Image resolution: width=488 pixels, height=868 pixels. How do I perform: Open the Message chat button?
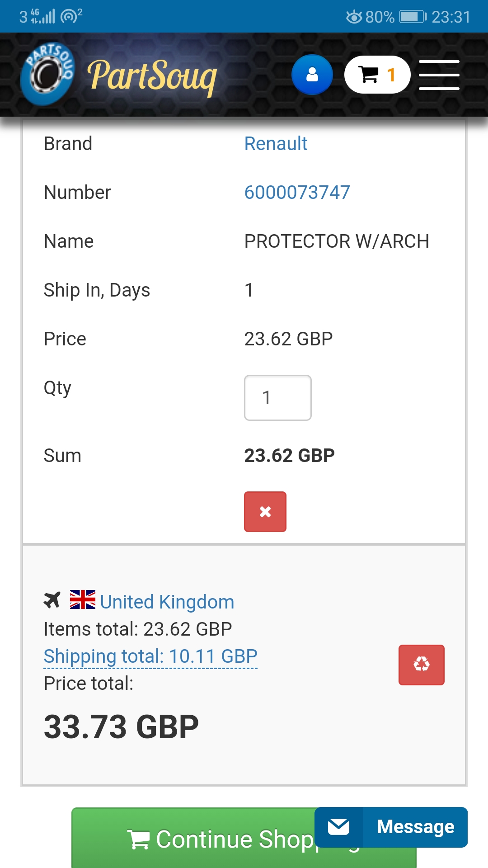415,827
